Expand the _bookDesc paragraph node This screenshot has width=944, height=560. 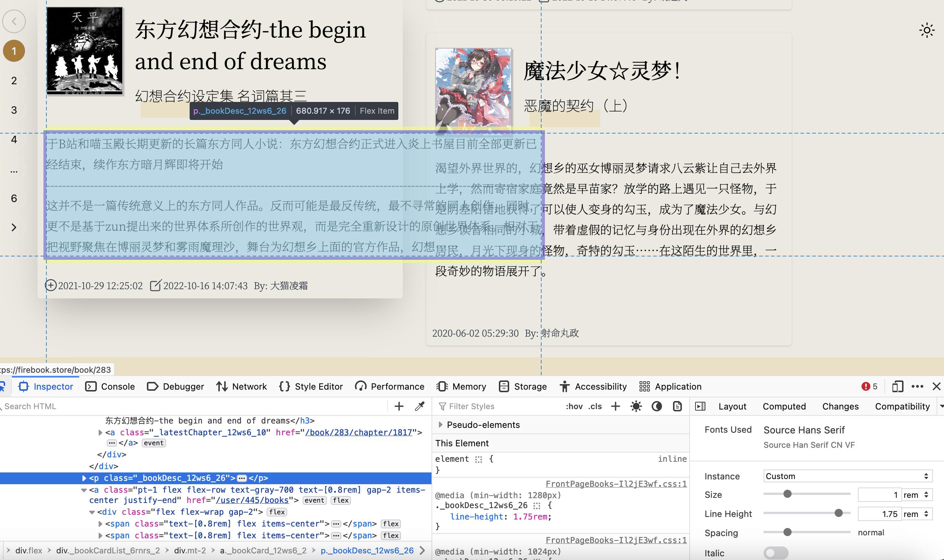(84, 478)
